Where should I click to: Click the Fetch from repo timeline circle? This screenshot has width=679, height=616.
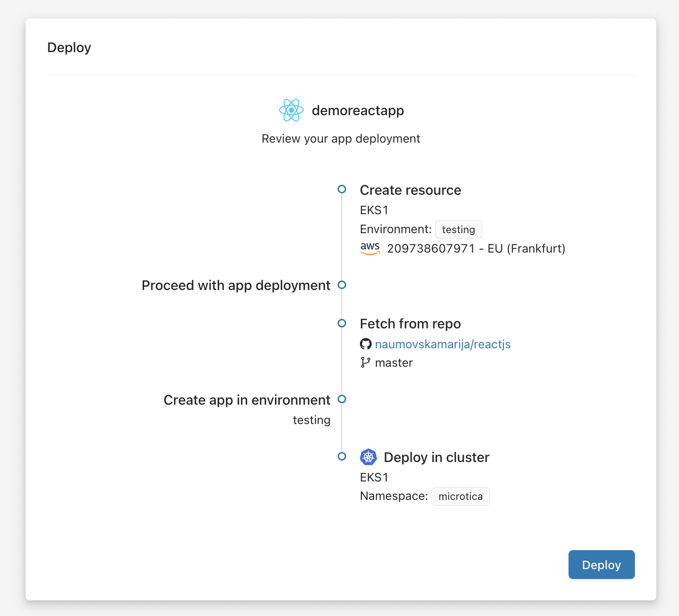click(341, 324)
